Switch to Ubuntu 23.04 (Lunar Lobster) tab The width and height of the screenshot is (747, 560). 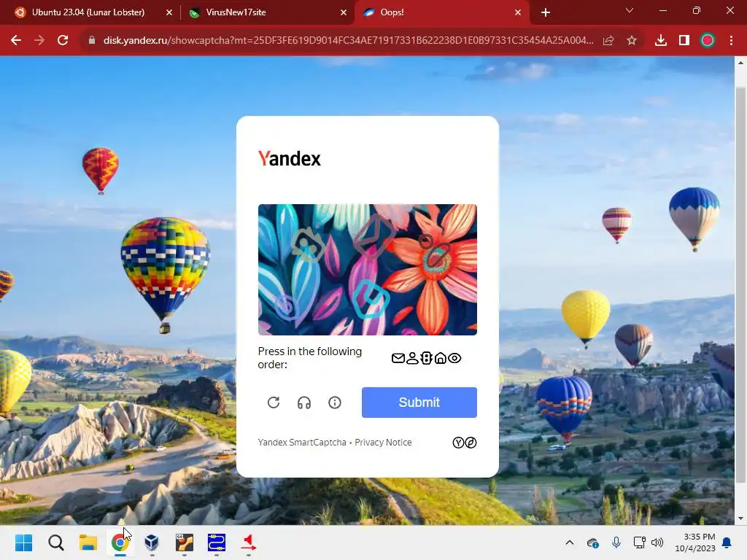(x=88, y=12)
